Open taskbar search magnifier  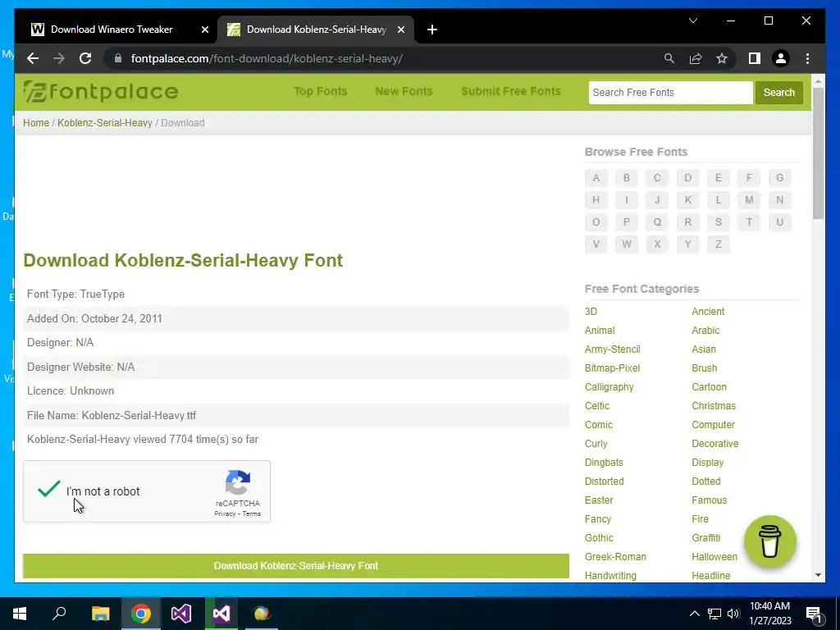[59, 614]
